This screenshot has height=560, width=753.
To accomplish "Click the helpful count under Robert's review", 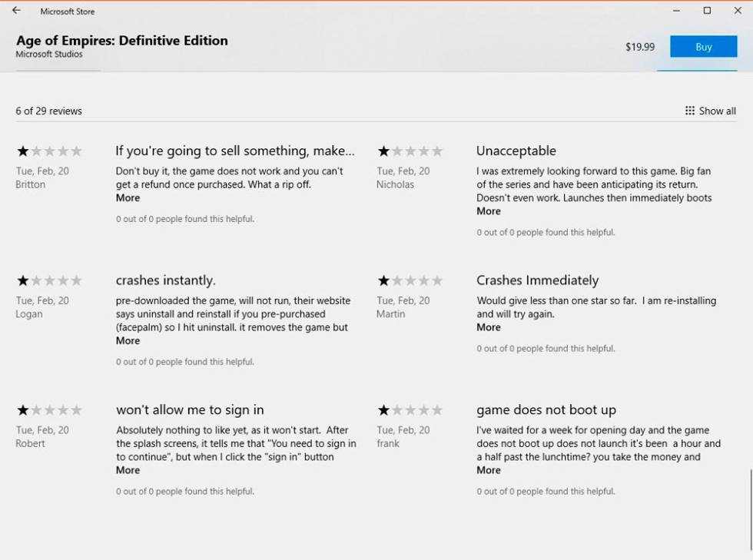I will pos(185,492).
